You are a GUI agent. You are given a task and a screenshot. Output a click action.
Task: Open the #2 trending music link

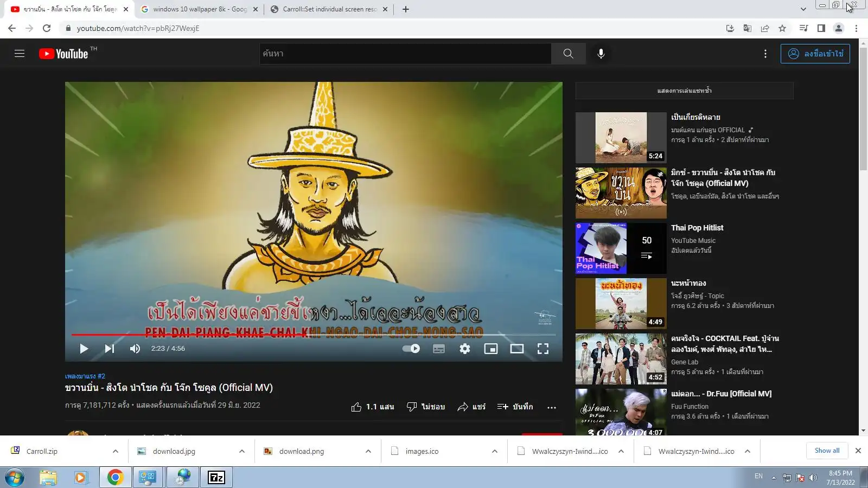pos(85,376)
